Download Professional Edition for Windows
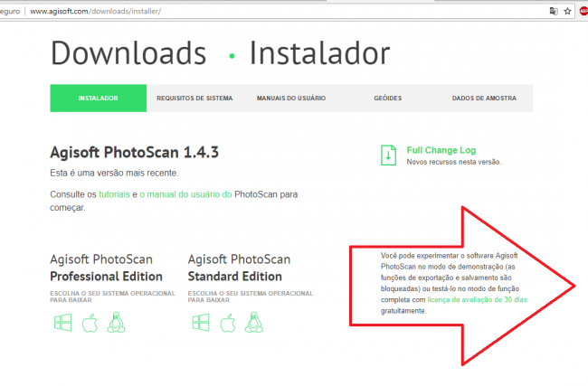This screenshot has height=386, width=588. [x=62, y=323]
